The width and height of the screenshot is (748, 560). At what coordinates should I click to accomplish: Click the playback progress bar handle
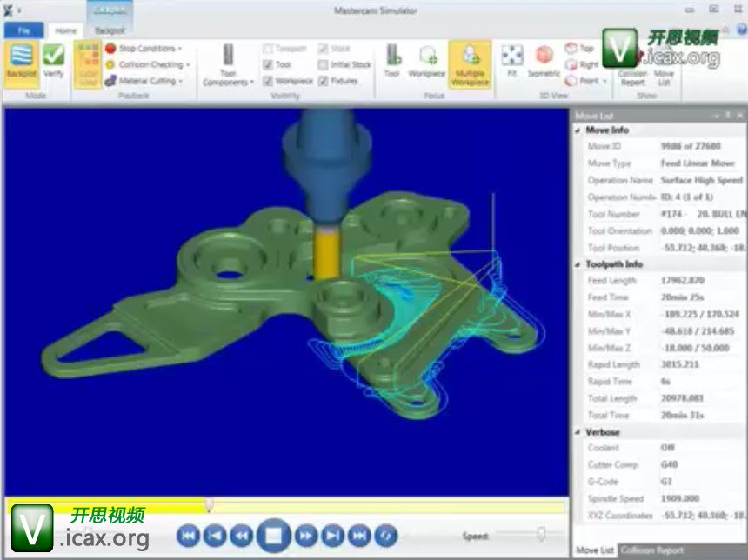[x=209, y=504]
